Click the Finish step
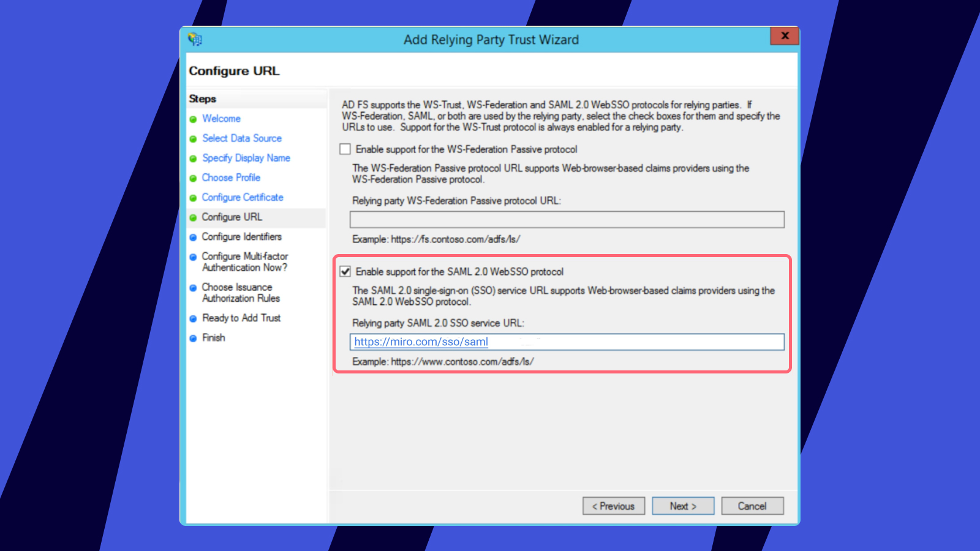This screenshot has height=551, width=980. 214,338
